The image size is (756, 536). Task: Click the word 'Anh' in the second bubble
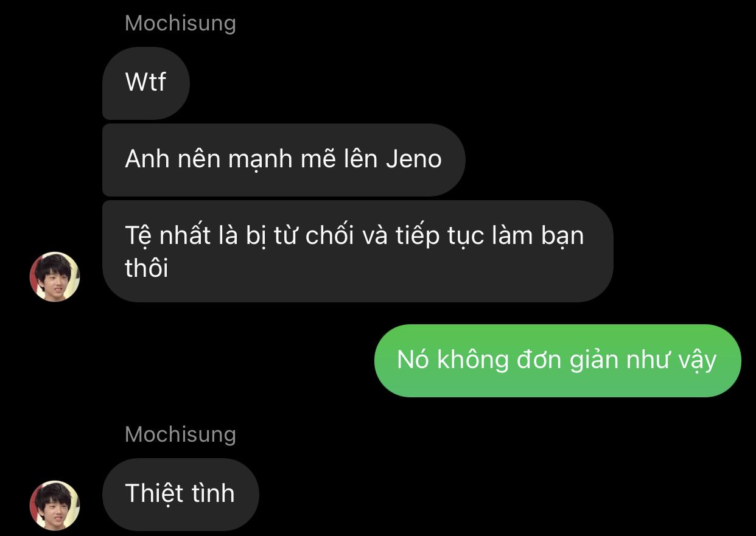coord(144,159)
